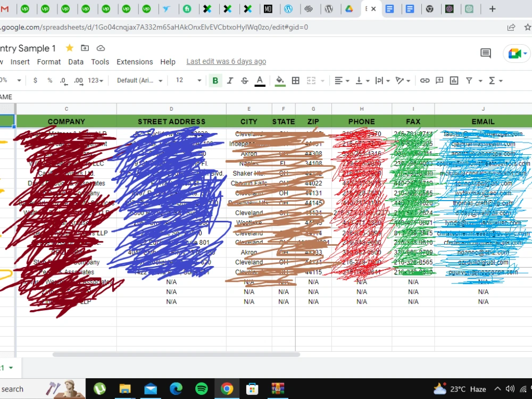Bookmark this page with the star icon
Viewport: 532px width, 399px height.
click(x=528, y=27)
